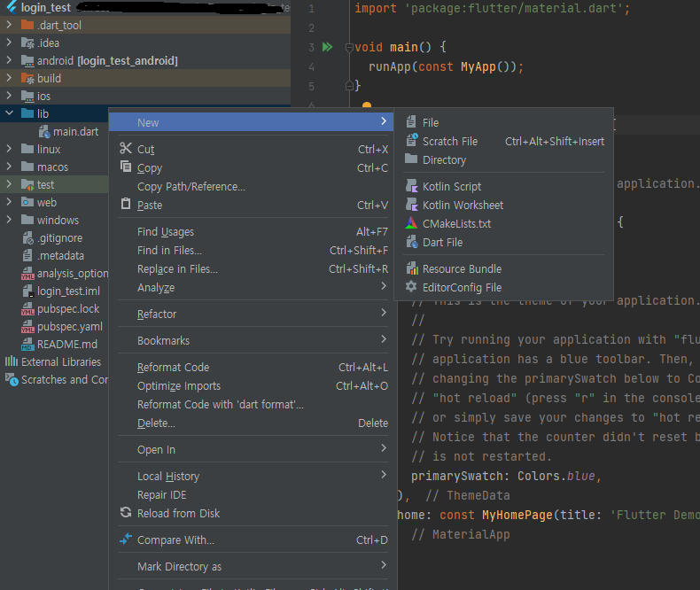This screenshot has height=590, width=700.
Task: Click 'MyApp' in the runApp line
Action: (478, 66)
